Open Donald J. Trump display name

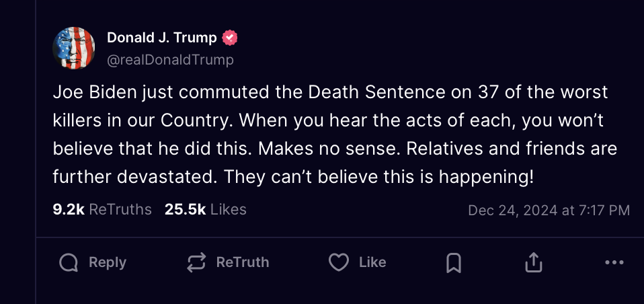point(162,38)
